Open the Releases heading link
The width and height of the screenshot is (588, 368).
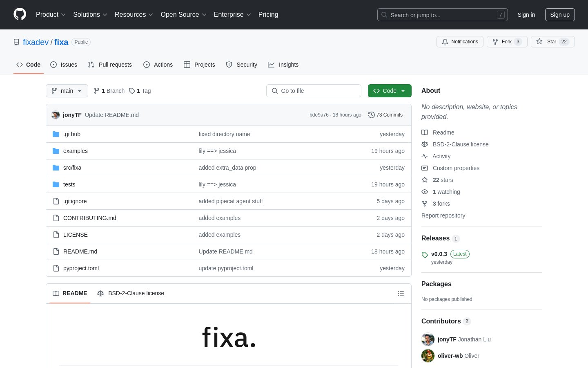coord(435,238)
